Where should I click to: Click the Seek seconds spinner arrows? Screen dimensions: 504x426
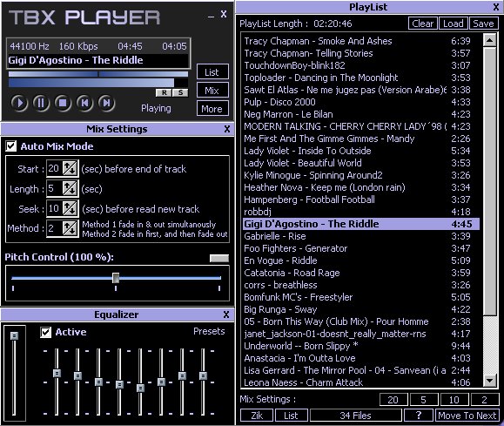(70, 208)
